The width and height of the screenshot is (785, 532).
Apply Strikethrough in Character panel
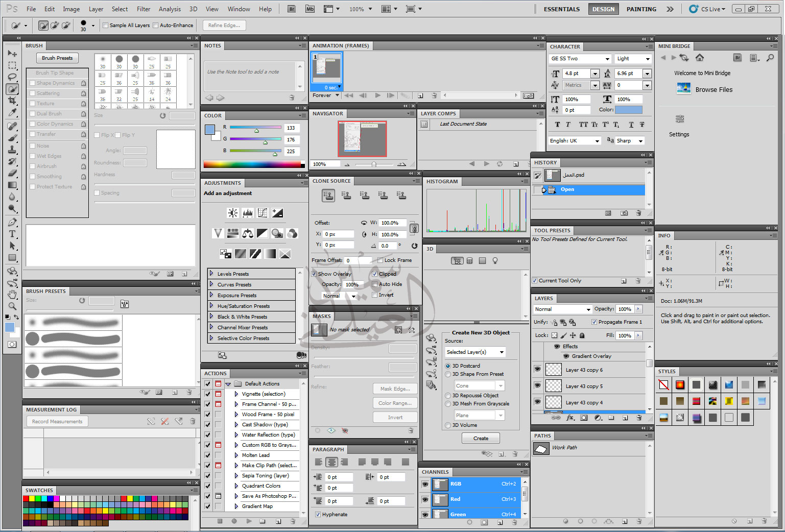pos(642,125)
